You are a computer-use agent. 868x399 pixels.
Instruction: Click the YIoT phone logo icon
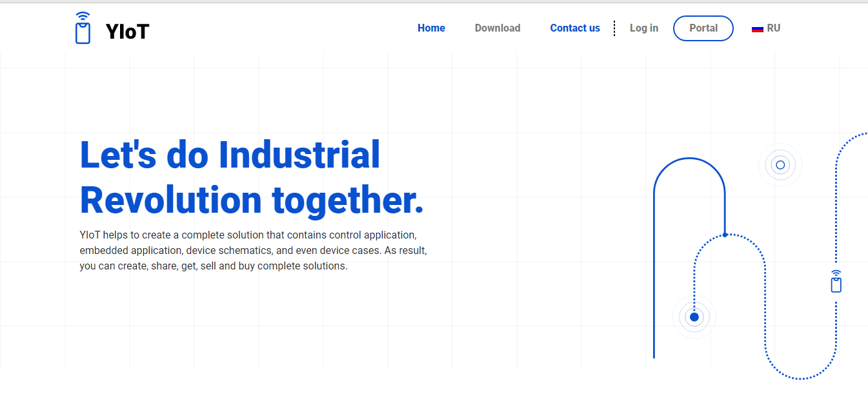click(83, 28)
